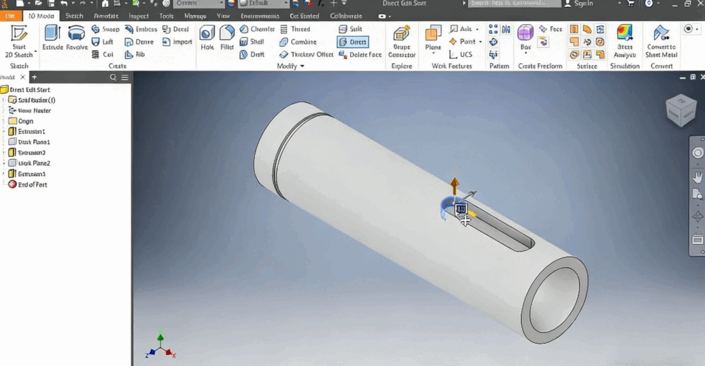Select the Draft tool
This screenshot has width=705, height=366.
click(251, 54)
